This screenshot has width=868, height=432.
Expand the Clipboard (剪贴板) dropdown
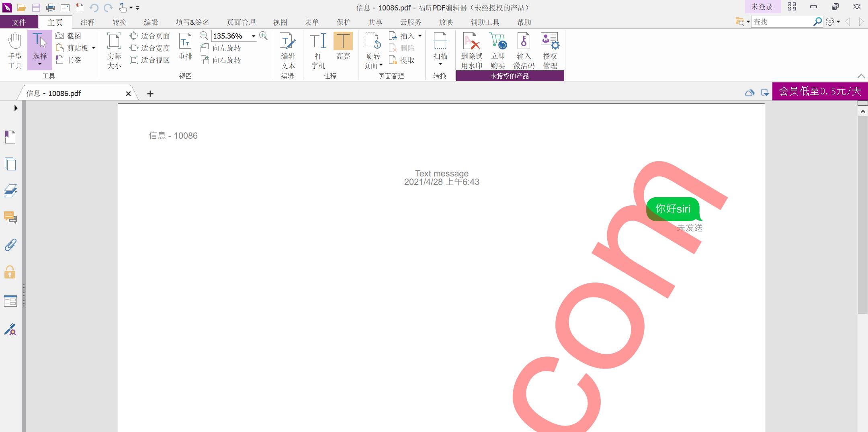click(x=94, y=48)
